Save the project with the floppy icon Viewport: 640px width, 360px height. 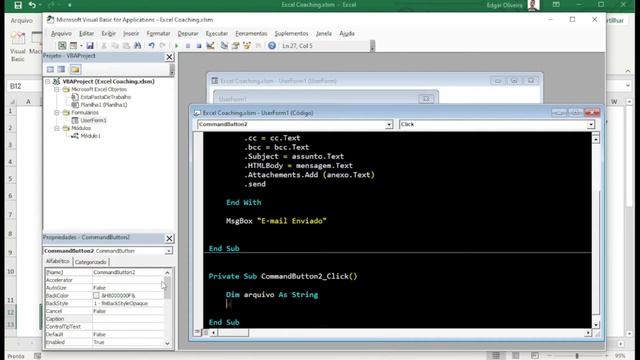(x=90, y=46)
